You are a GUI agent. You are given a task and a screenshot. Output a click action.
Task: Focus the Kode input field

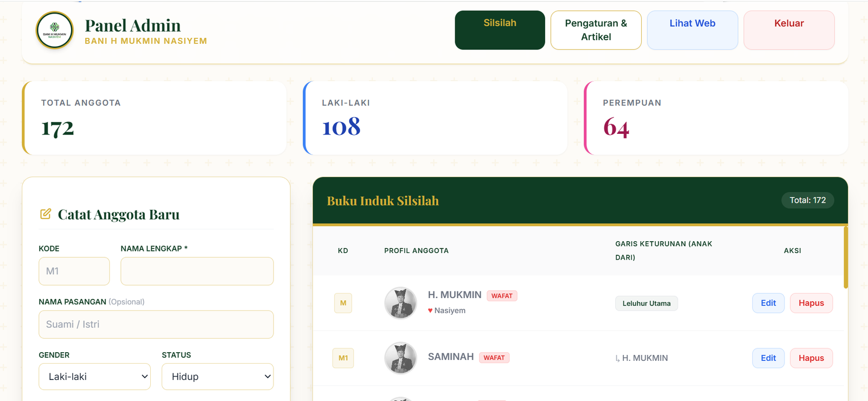tap(74, 271)
